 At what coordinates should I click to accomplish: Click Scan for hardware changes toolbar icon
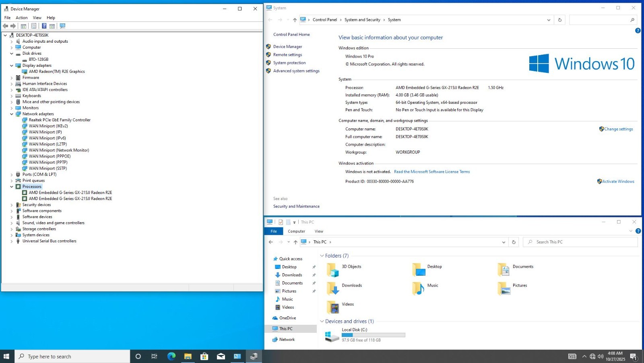pos(62,26)
